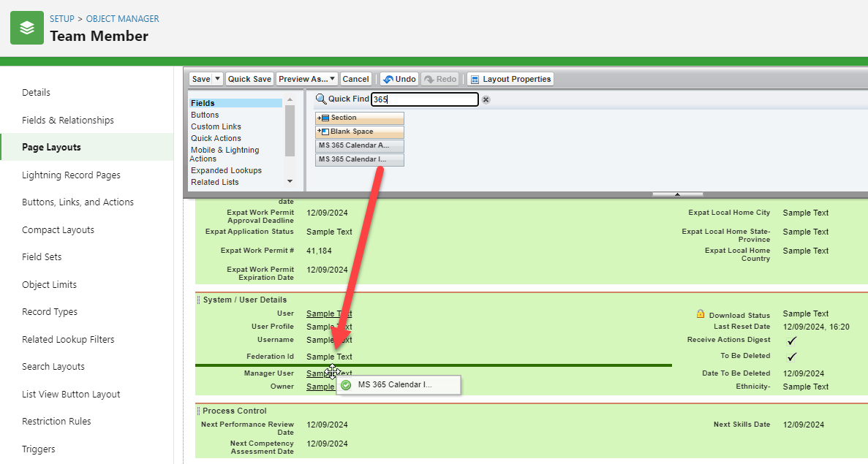Click the lock icon beside Download Status
The height and width of the screenshot is (464, 868).
700,314
